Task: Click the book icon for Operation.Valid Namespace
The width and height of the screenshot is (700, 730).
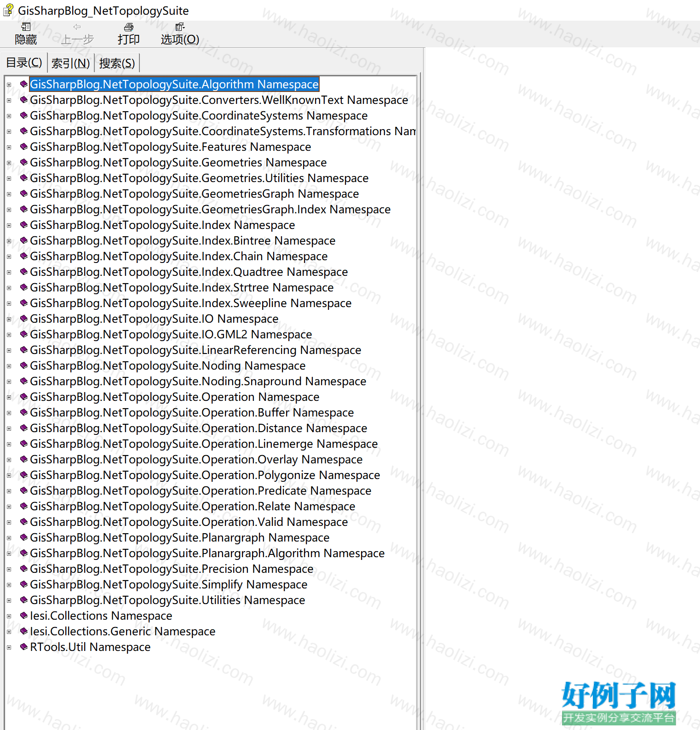Action: click(x=24, y=522)
